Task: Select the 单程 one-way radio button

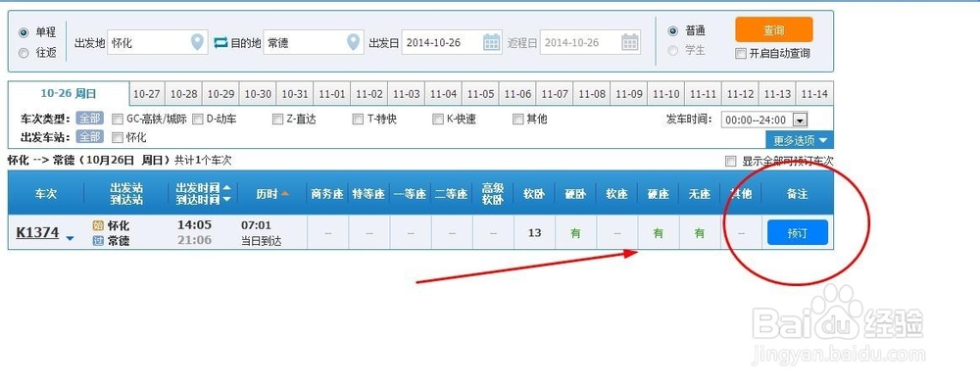Action: click(24, 32)
